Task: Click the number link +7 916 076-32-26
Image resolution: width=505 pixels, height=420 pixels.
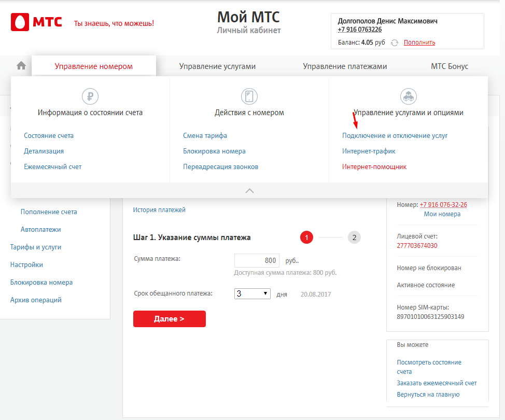Action: point(443,204)
